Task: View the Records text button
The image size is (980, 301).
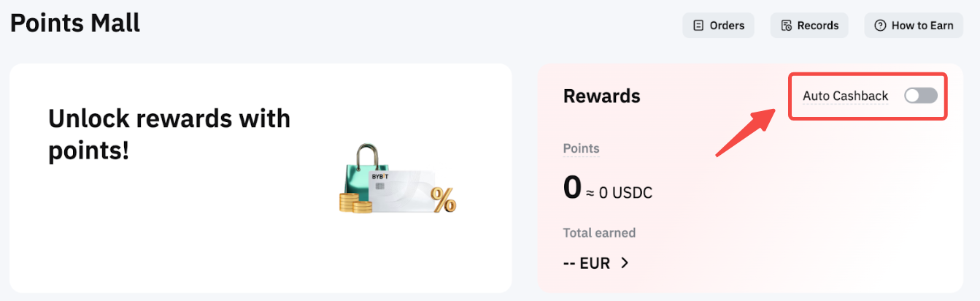Action: pyautogui.click(x=817, y=26)
